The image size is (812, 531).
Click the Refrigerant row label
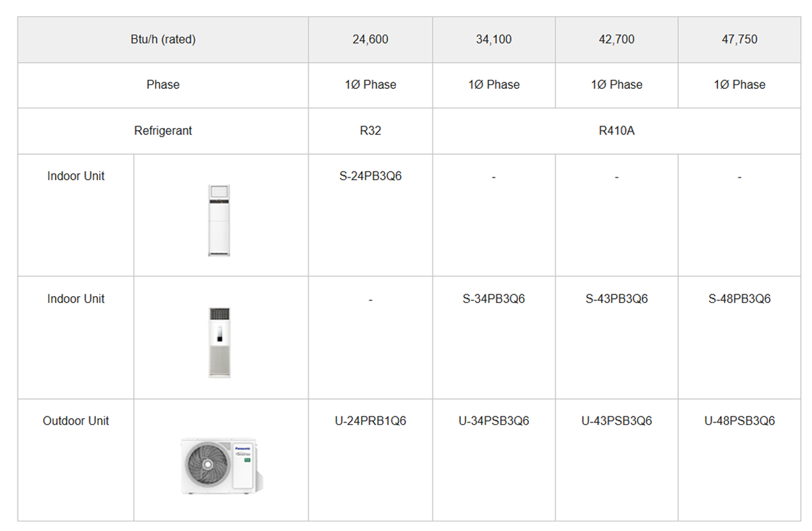point(163,131)
